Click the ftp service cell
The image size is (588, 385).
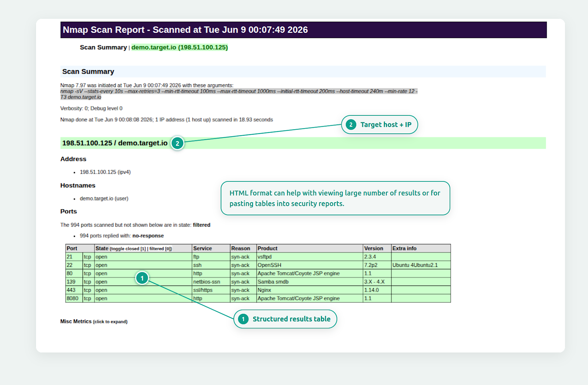coord(211,257)
